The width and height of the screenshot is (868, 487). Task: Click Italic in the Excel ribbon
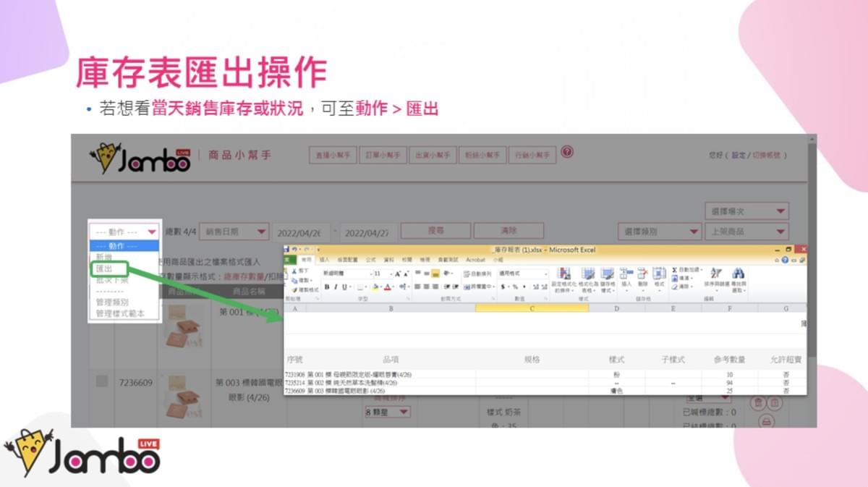point(336,287)
